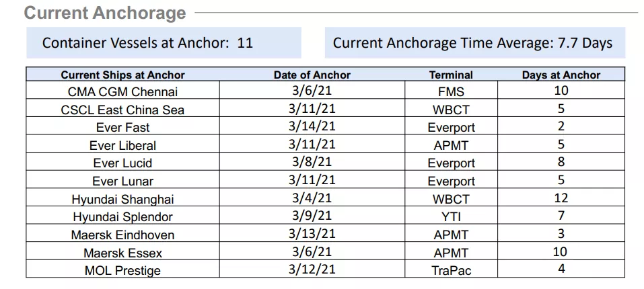Click the TraPac terminal cell
Viewport: 644px width, 289px height.
click(451, 269)
